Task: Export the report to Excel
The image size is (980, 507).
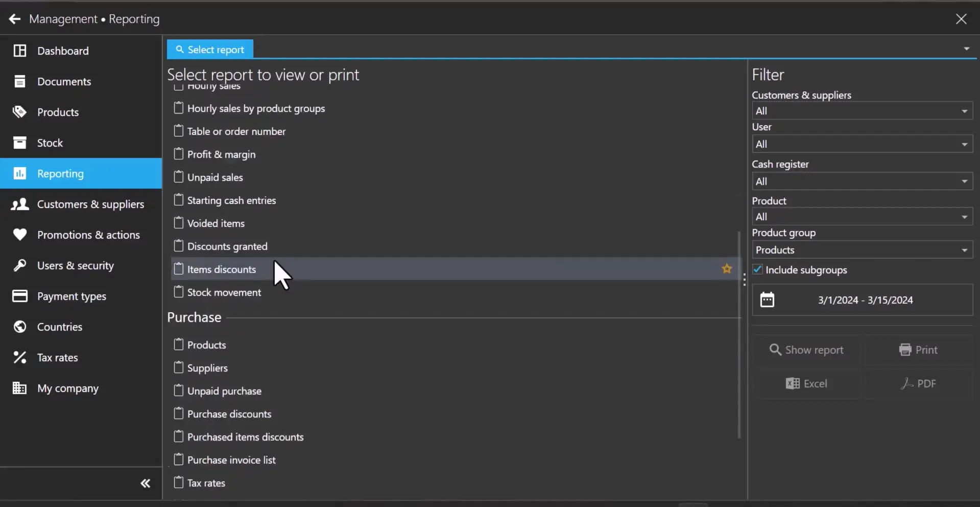Action: pos(806,384)
